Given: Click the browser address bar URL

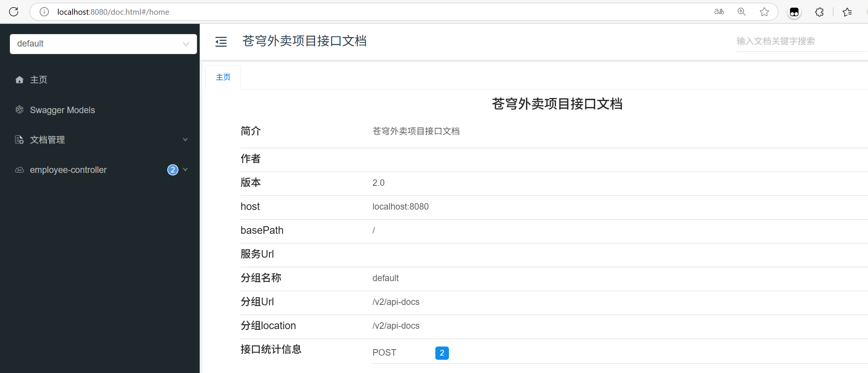Looking at the screenshot, I should [x=113, y=12].
